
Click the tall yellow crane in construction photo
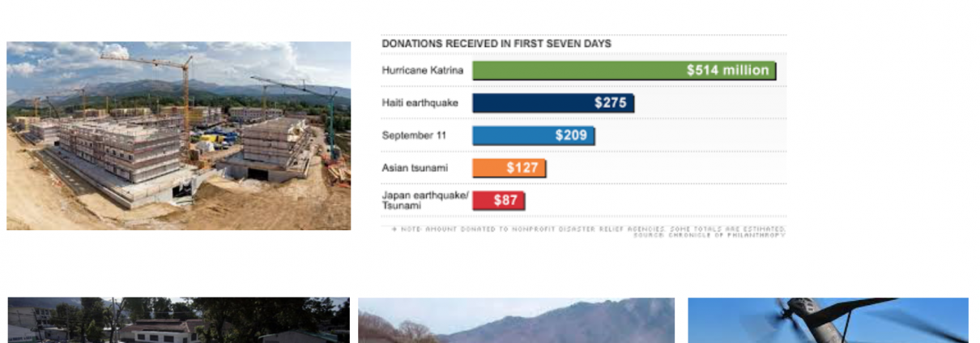click(x=187, y=97)
